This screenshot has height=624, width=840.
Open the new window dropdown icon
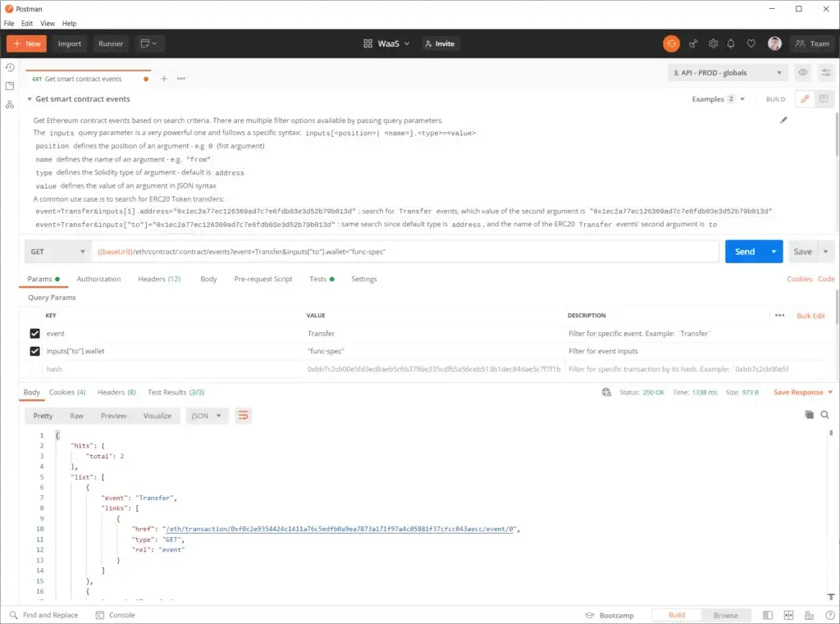[148, 44]
